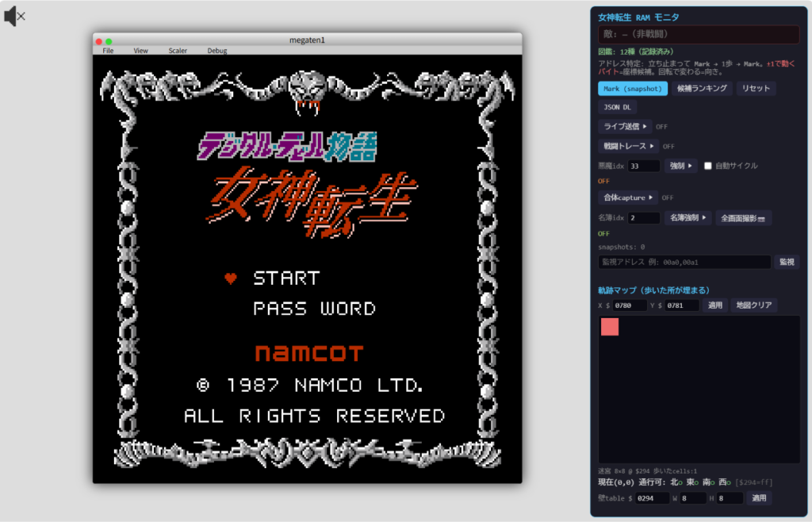Click the 悪魔idx input field
Viewport: 812px width, 522px height.
click(x=643, y=166)
